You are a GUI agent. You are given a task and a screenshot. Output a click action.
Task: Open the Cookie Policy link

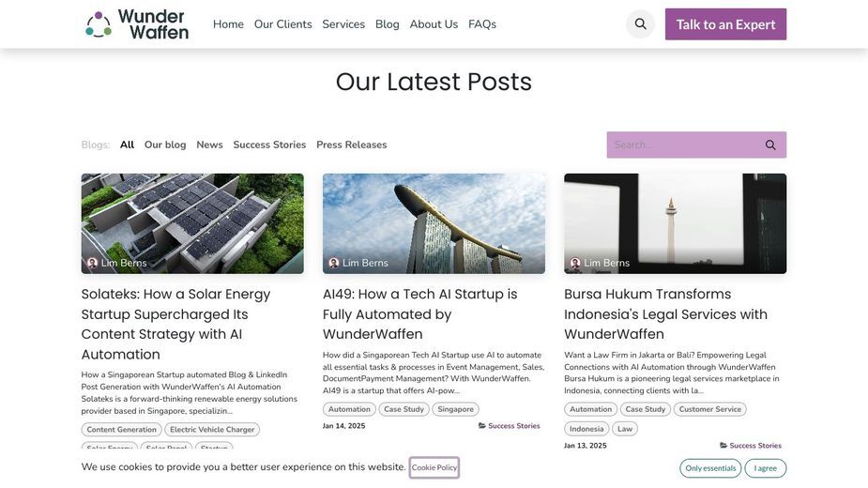(434, 467)
